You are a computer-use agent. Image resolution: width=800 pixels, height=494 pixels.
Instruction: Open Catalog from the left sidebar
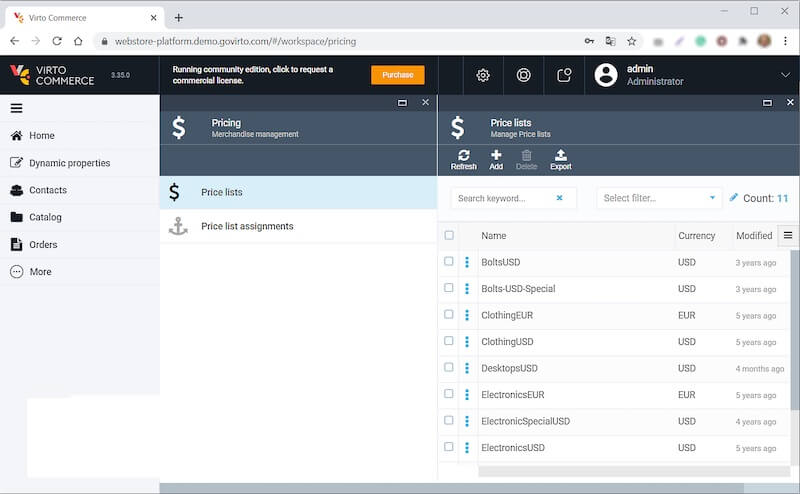click(45, 217)
